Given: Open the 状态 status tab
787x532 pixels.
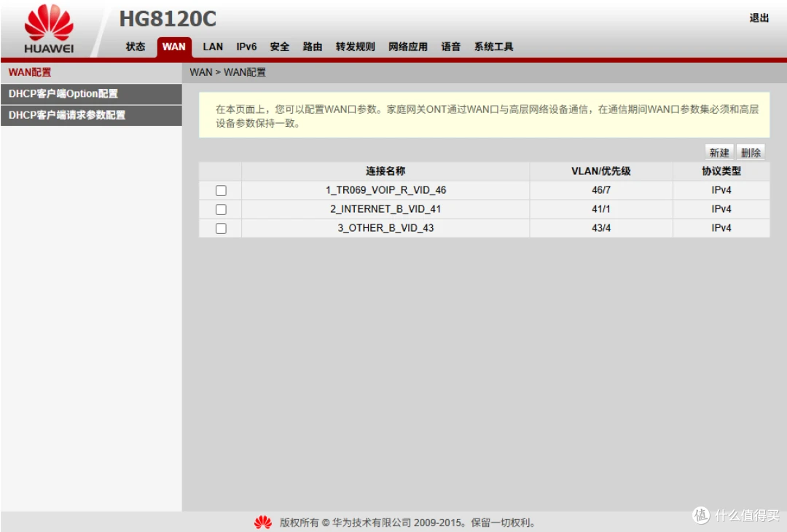Looking at the screenshot, I should (135, 47).
